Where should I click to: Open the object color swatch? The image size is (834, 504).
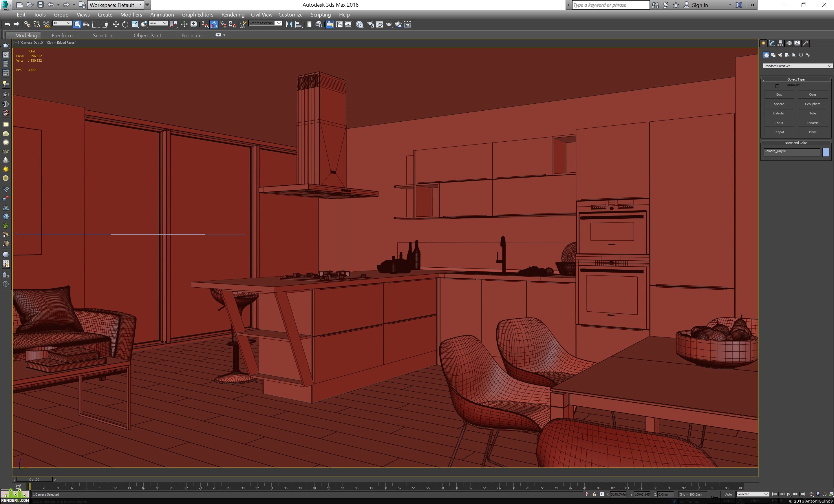[826, 152]
